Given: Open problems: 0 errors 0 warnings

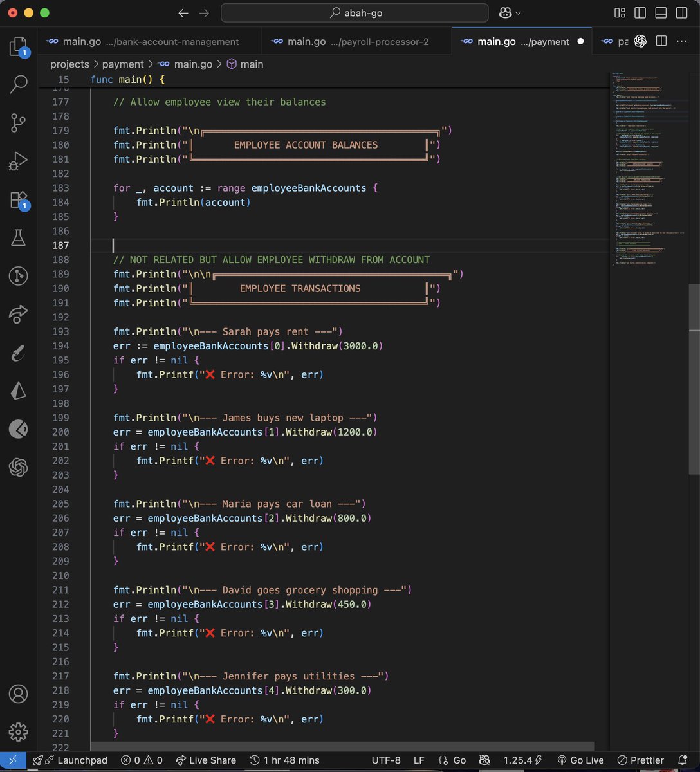Looking at the screenshot, I should point(142,760).
